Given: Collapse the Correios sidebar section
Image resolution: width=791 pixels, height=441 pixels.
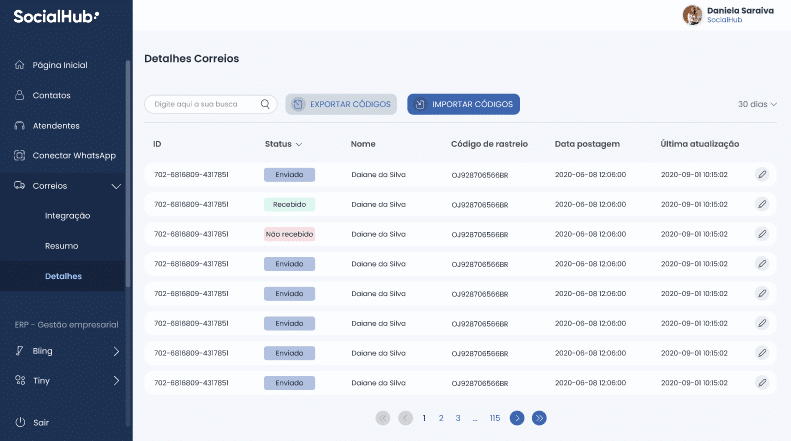Looking at the screenshot, I should coord(116,186).
